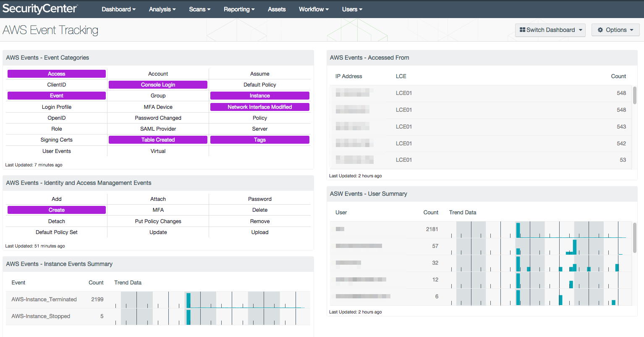Click the Add IAM event cell
This screenshot has width=644, height=337.
pyautogui.click(x=57, y=199)
